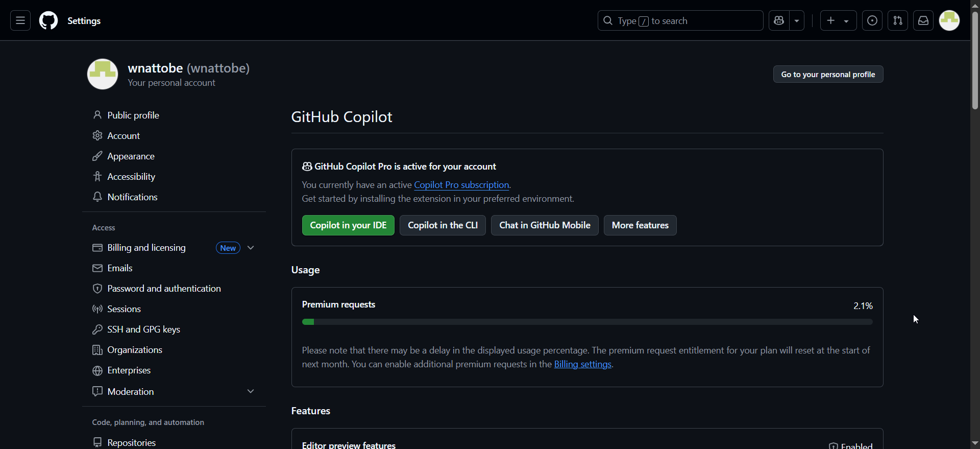Click the wnattobe profile avatar image

coord(103,74)
